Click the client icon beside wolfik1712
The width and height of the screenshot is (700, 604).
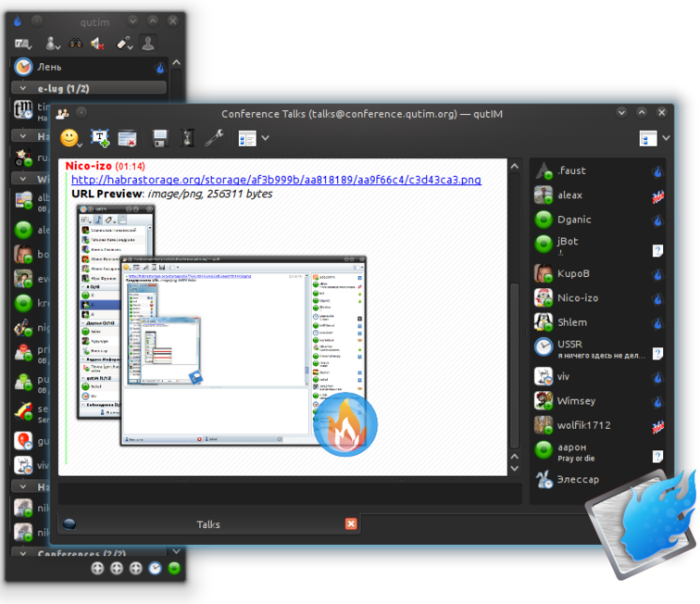[x=657, y=427]
